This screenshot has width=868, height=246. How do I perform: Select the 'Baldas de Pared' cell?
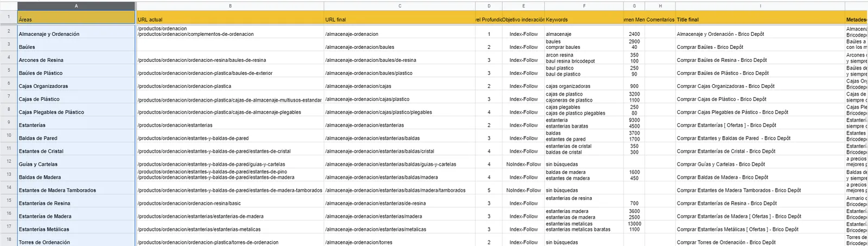point(76,136)
